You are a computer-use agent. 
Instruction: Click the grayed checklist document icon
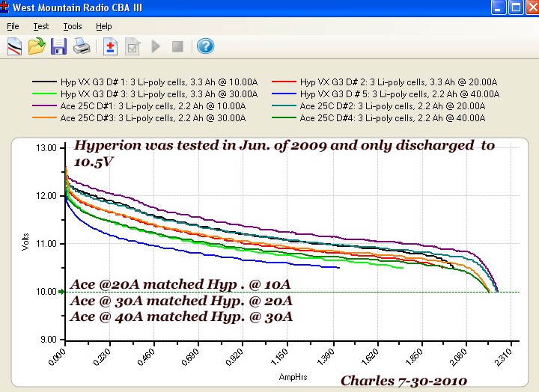click(133, 46)
